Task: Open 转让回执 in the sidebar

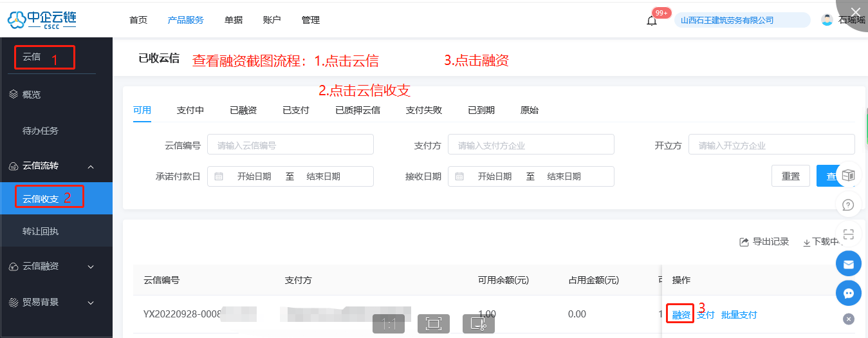Action: pyautogui.click(x=56, y=231)
